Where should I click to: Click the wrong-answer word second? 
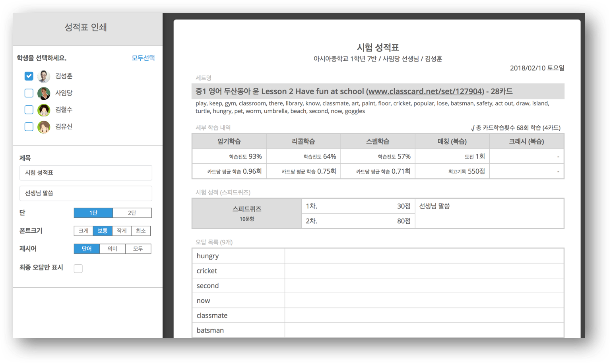click(208, 286)
